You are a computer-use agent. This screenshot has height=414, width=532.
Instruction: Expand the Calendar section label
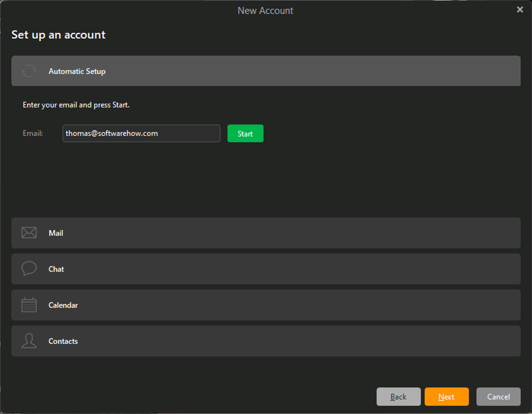[x=63, y=305]
